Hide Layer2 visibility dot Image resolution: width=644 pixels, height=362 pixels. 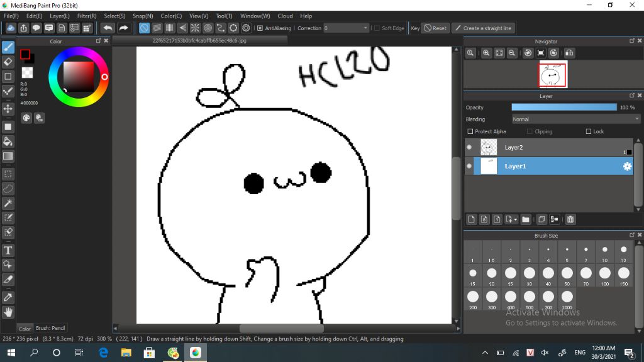click(x=469, y=147)
